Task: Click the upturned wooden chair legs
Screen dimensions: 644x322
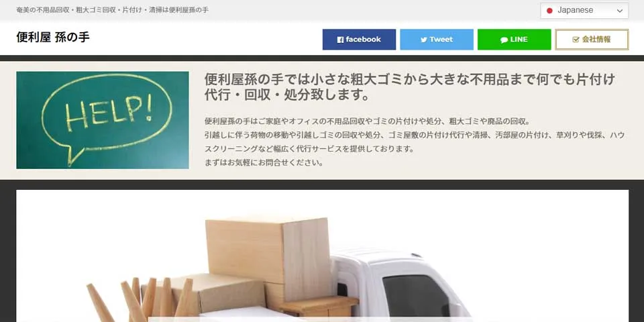Action: pyautogui.click(x=140, y=299)
